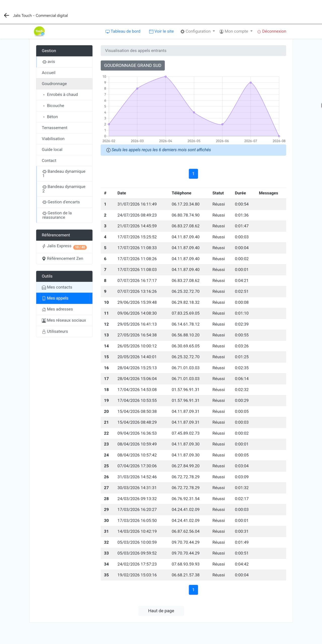Open Terrassement page entry
Screen dimensions: 322x644
click(x=64, y=128)
